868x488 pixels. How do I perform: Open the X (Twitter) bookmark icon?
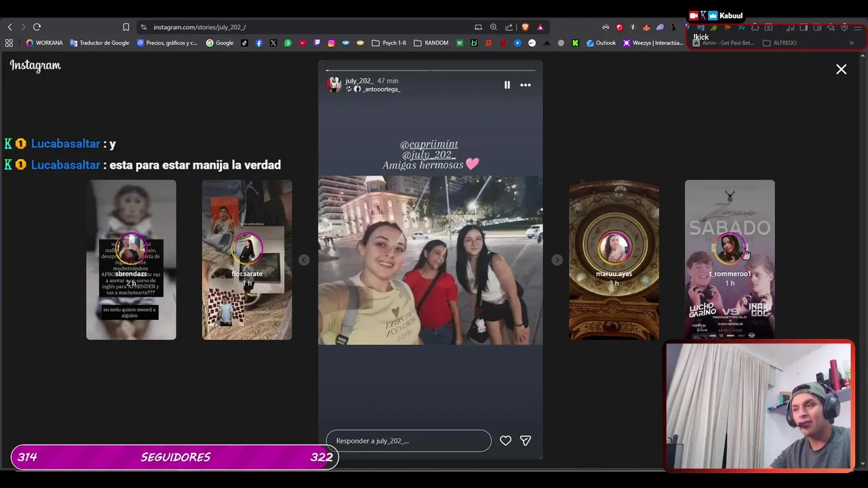tap(273, 43)
